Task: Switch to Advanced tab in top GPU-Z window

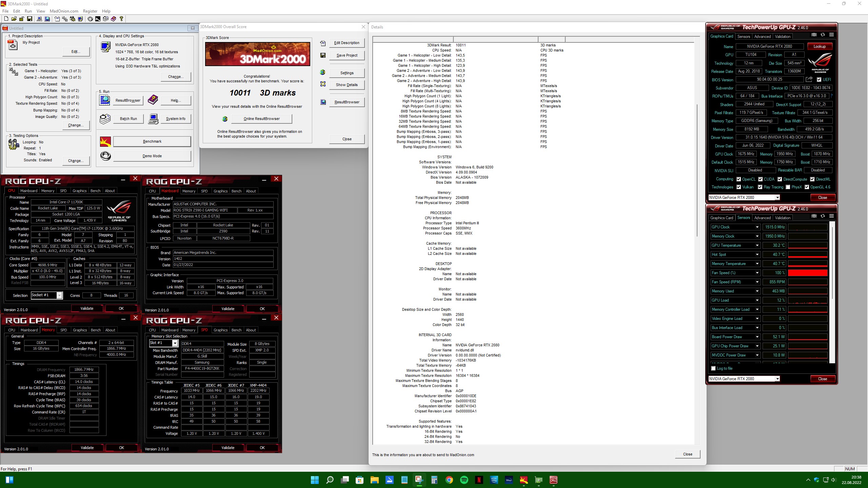Action: point(762,37)
